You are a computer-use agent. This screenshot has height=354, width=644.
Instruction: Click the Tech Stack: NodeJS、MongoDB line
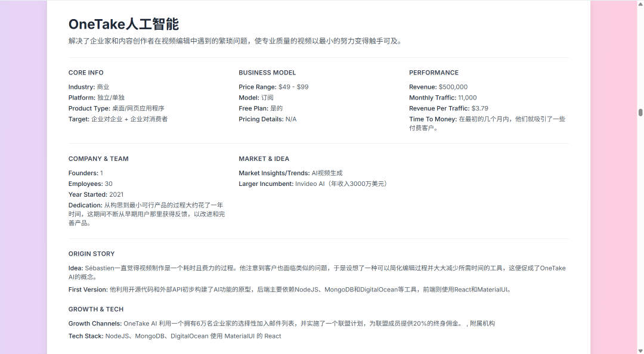(175, 336)
